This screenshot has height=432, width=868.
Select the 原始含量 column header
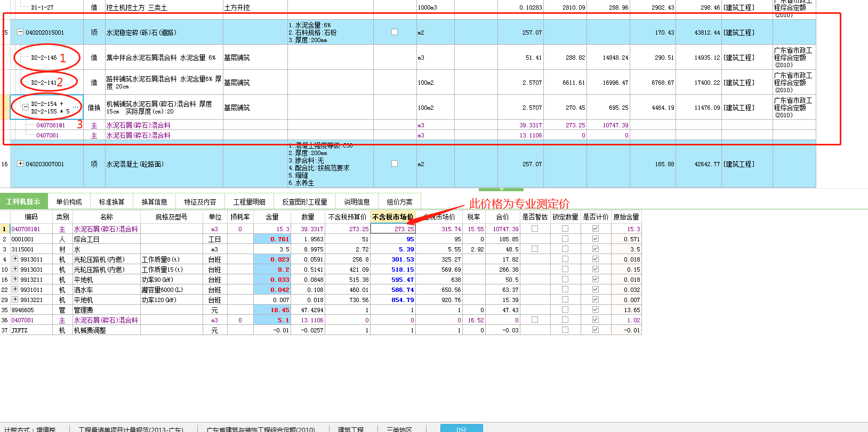point(626,217)
